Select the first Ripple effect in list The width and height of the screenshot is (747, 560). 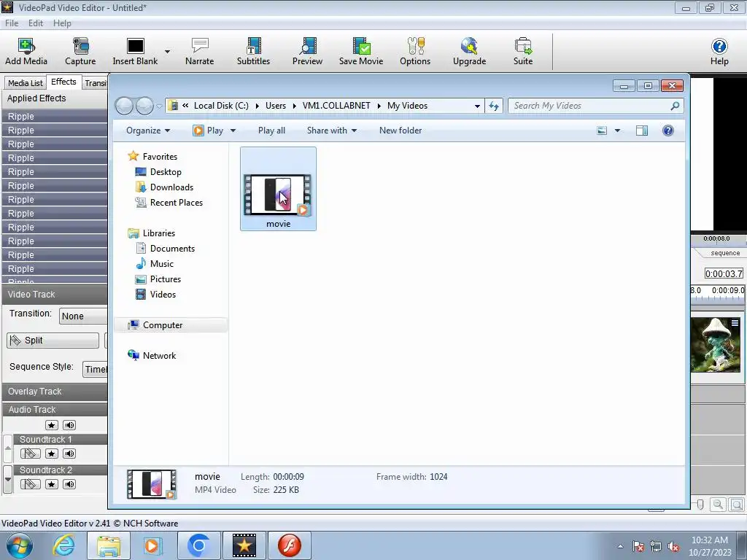(x=54, y=116)
